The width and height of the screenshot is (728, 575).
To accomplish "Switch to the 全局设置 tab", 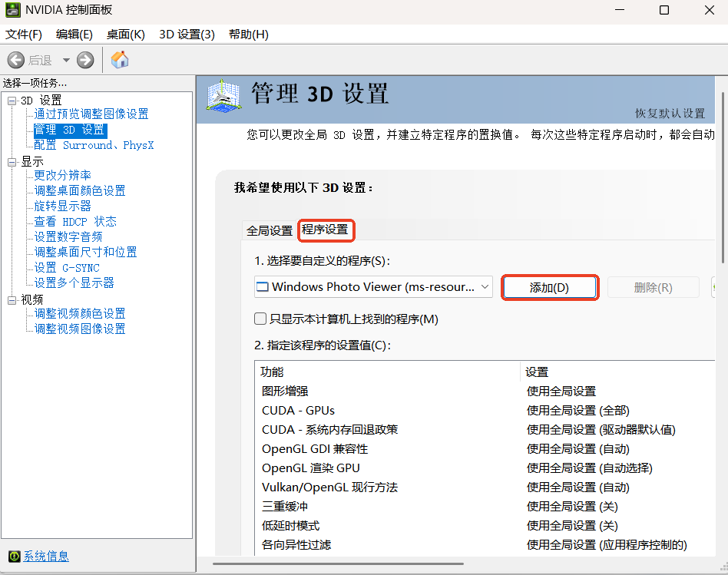I will click(269, 230).
